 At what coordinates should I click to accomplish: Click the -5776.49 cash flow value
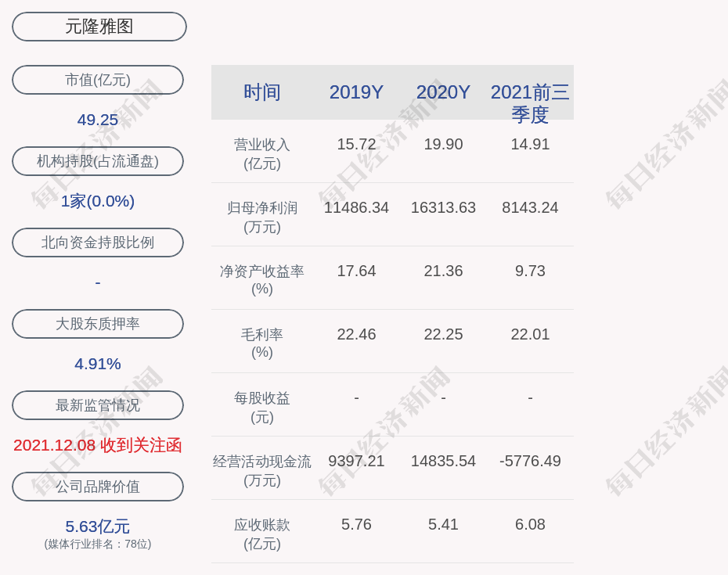pos(530,461)
